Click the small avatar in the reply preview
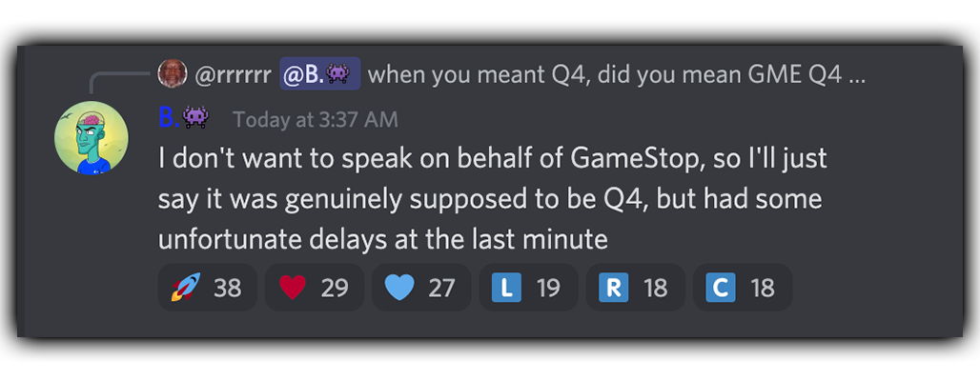Viewport: 980px width, 381px height. (x=173, y=73)
